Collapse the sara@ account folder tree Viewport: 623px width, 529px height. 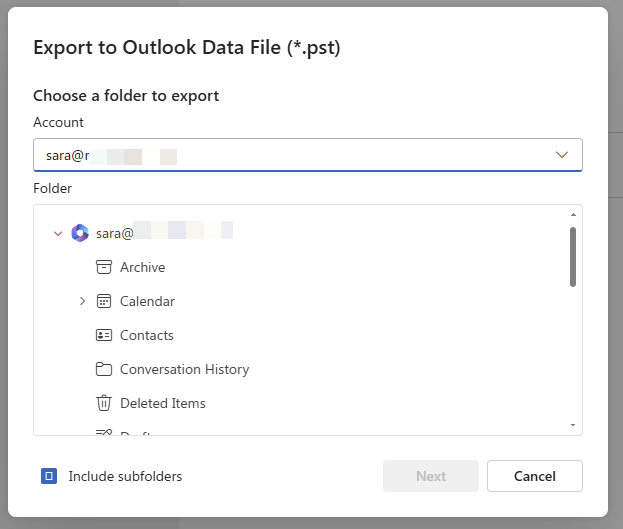58,233
